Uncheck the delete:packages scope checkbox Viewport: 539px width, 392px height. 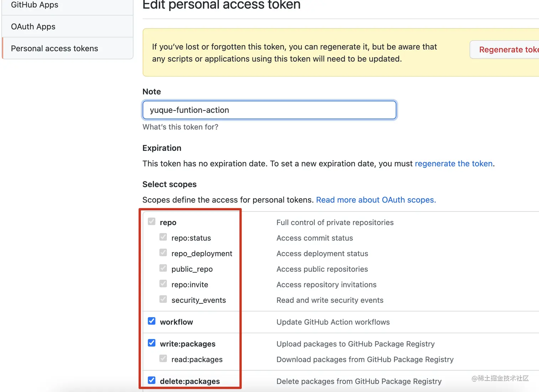tap(152, 381)
